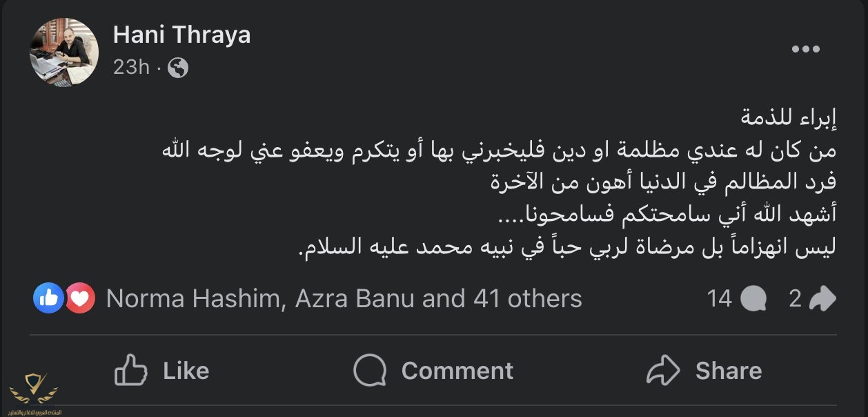Open the 14 comments bubble icon
This screenshot has height=417, width=868.
[x=753, y=299]
